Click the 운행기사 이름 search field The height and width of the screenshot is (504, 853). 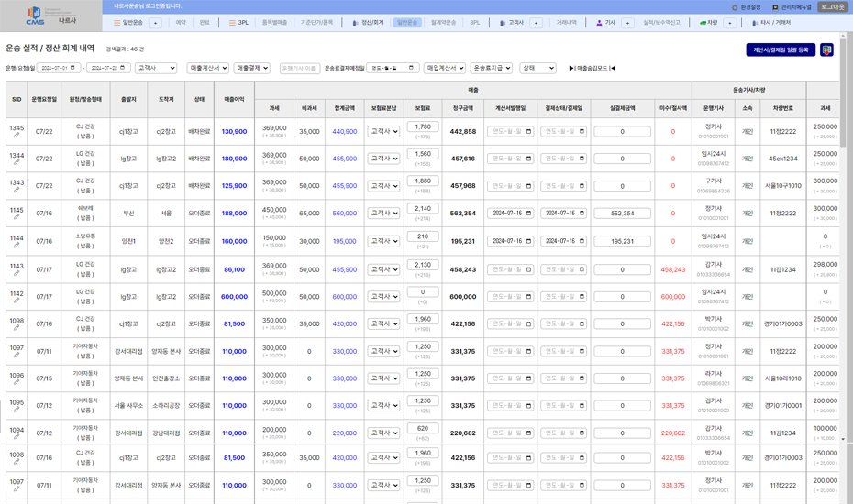[299, 68]
